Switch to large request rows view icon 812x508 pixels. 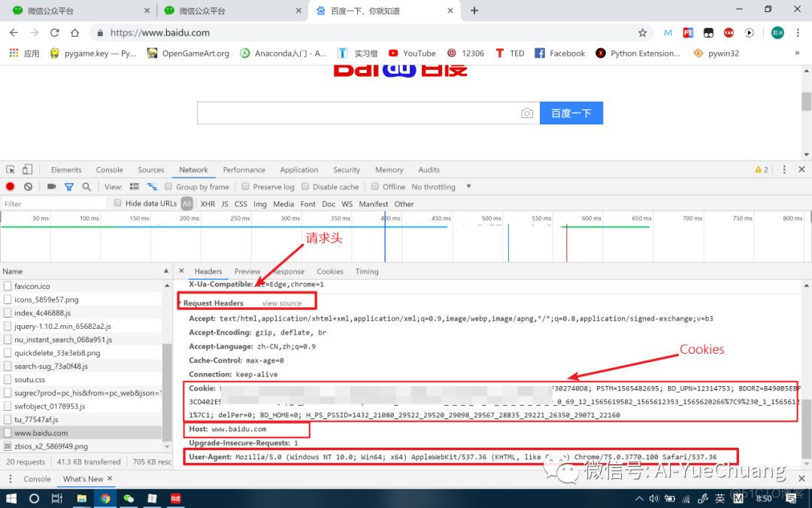coord(135,187)
